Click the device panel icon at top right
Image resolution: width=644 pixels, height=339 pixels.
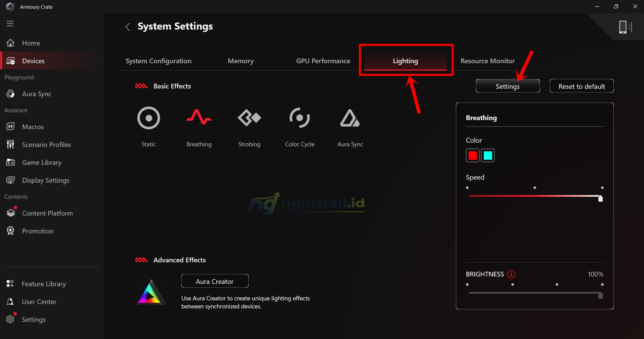(625, 27)
